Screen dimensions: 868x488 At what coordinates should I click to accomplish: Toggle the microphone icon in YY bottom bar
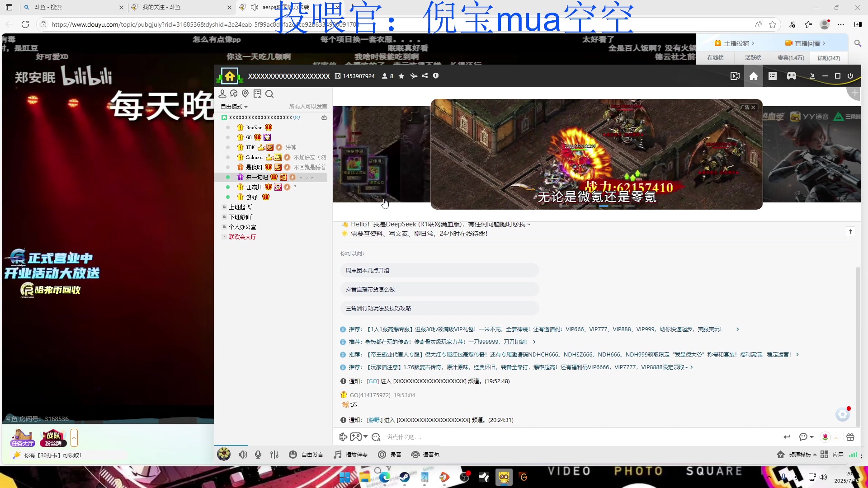click(x=258, y=455)
